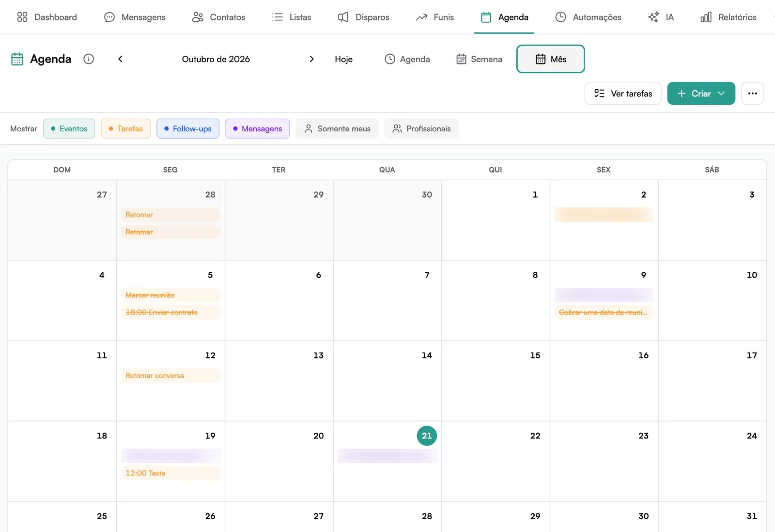Image resolution: width=775 pixels, height=532 pixels.
Task: Toggle the Somente meus filter
Action: 337,128
